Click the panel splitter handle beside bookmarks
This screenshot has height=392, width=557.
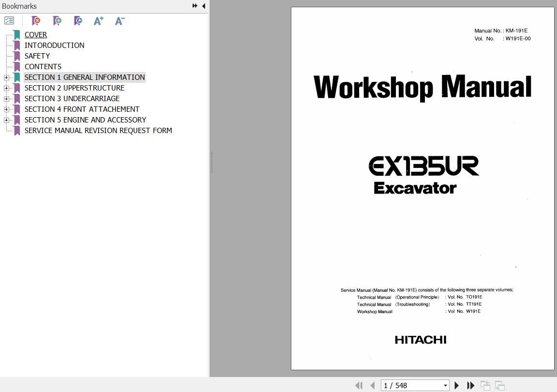click(x=211, y=162)
